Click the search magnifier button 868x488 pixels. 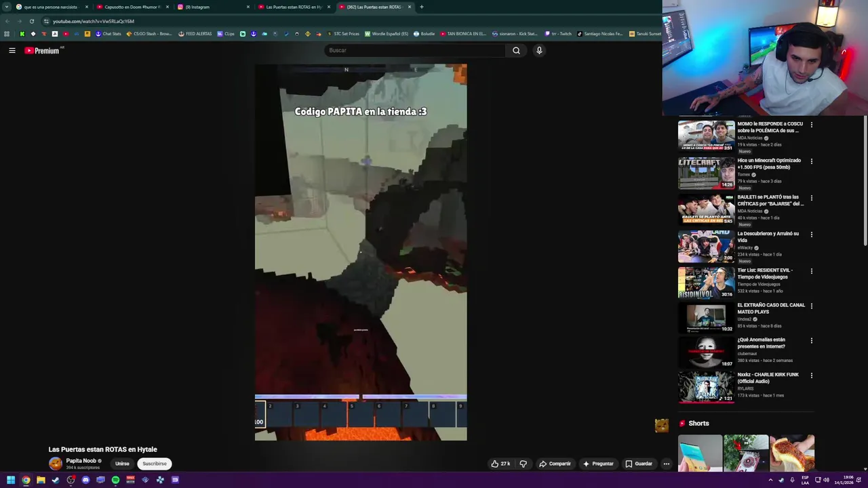[x=516, y=50]
